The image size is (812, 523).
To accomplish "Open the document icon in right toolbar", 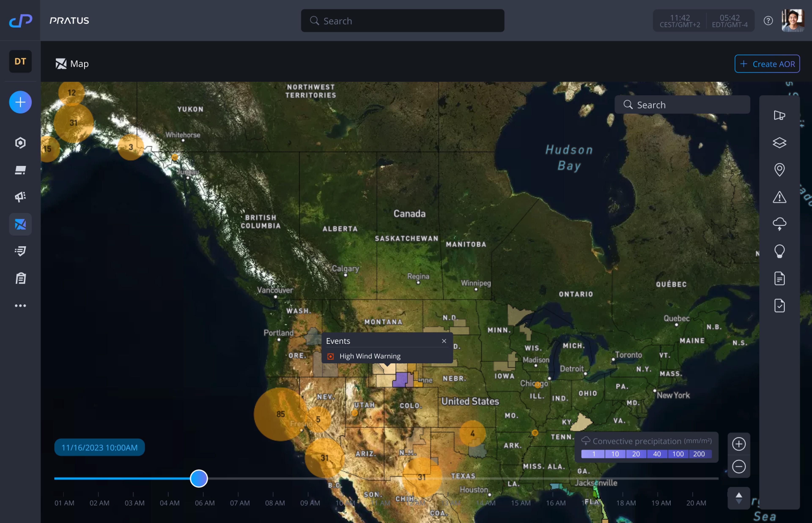I will tap(779, 279).
